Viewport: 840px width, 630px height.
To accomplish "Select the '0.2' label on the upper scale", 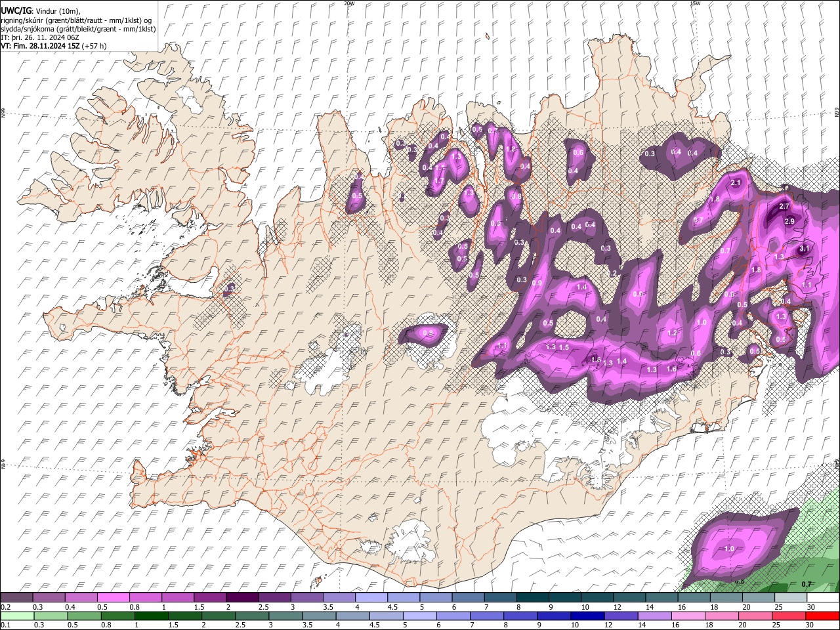I will 5,607.
